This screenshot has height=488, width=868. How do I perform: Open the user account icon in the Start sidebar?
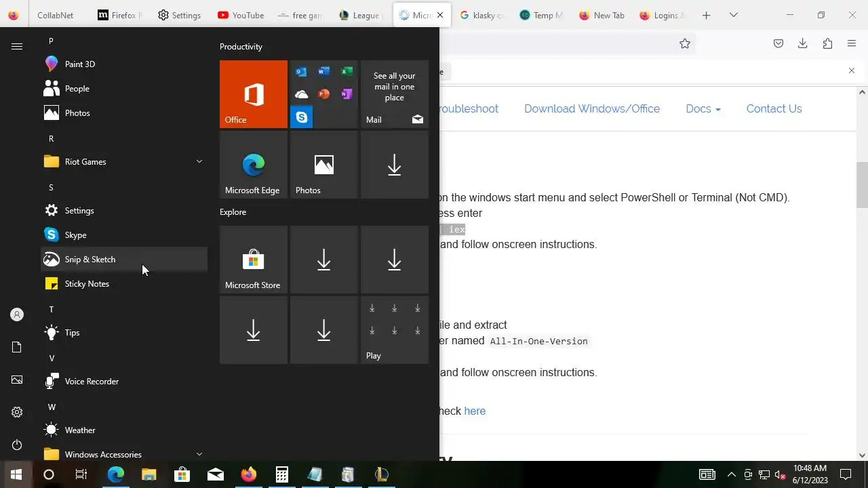click(17, 314)
